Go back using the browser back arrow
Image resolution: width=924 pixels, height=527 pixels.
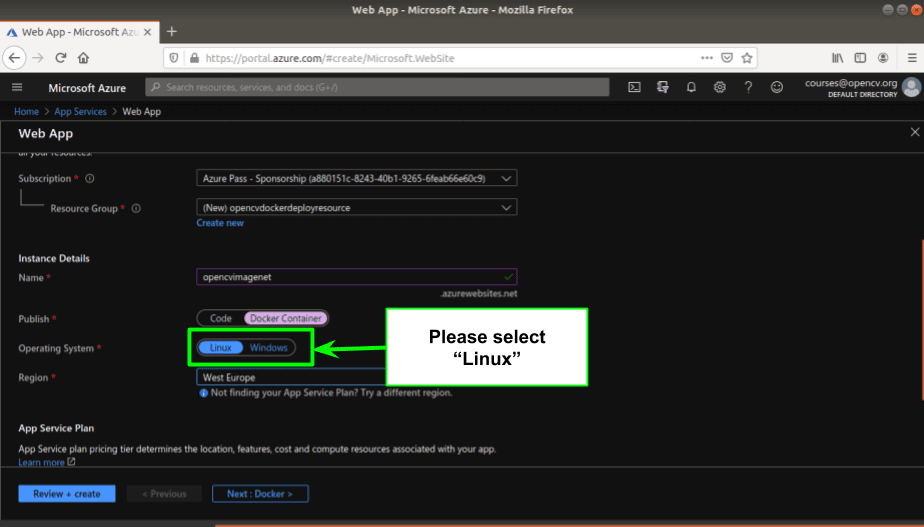14,58
